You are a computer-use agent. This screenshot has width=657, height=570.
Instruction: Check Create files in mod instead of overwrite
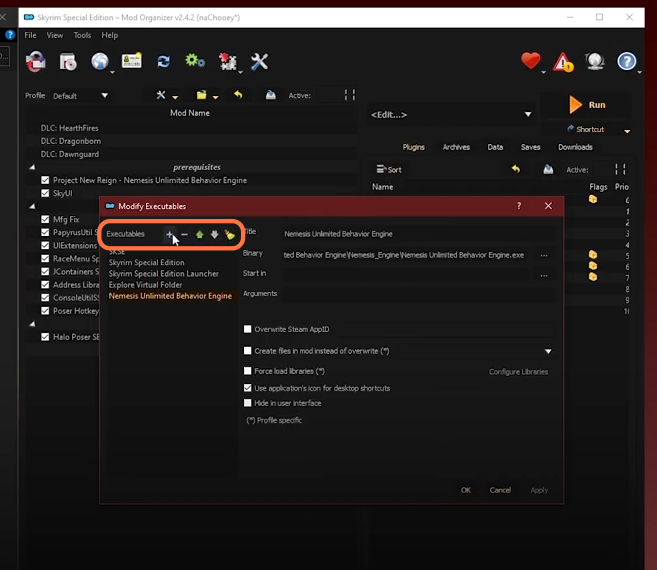248,351
